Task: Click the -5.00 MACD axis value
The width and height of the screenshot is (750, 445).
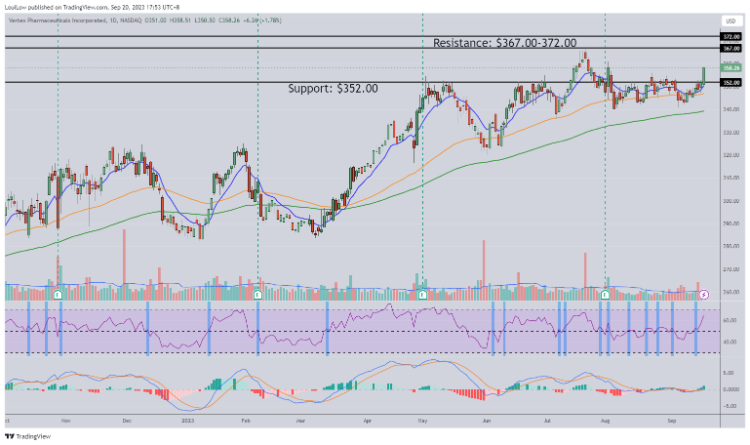Action: click(730, 406)
